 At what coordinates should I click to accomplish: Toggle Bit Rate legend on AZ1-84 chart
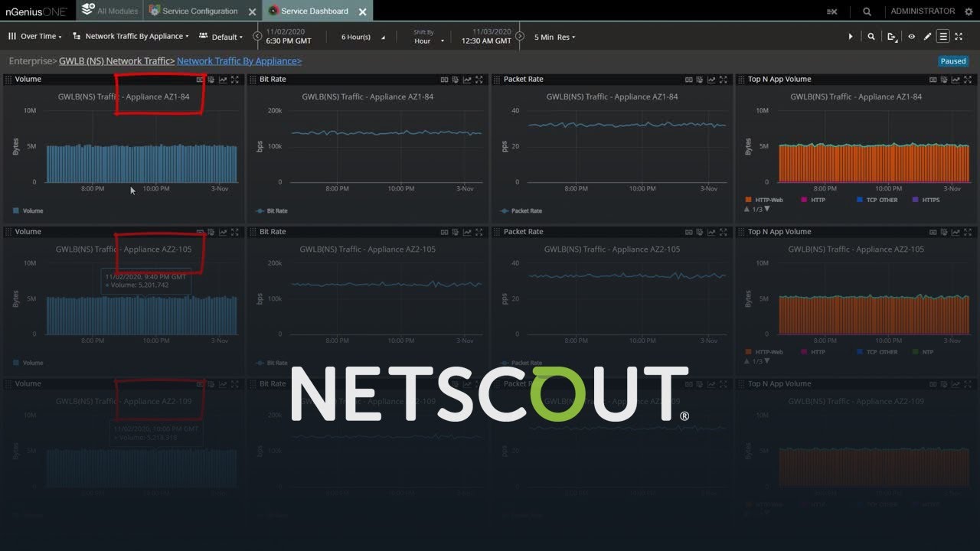tap(272, 210)
